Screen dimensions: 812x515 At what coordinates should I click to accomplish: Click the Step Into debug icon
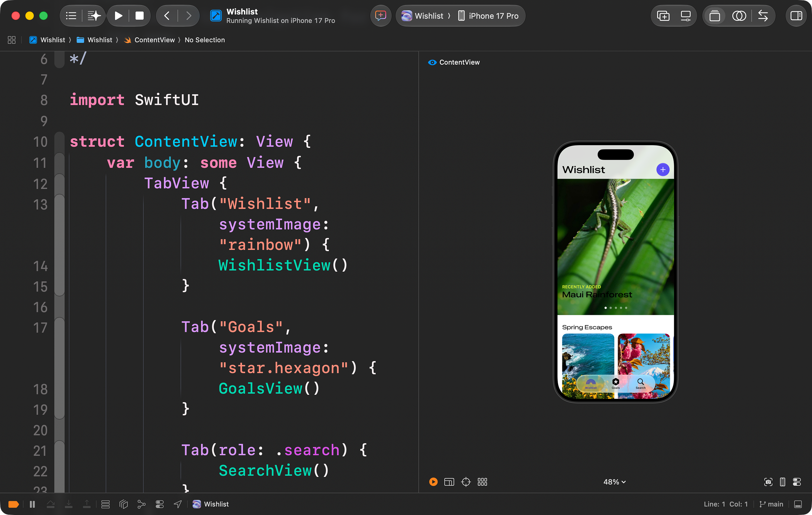(68, 504)
